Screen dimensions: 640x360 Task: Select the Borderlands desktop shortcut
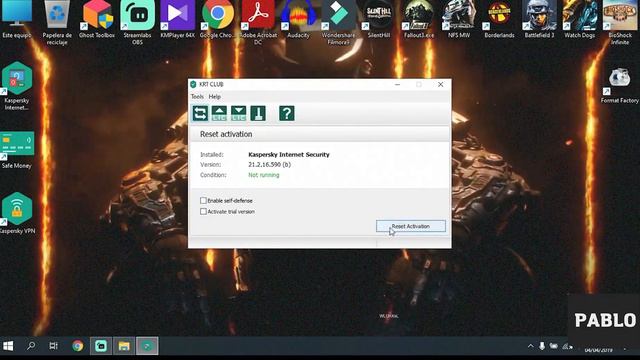(499, 20)
